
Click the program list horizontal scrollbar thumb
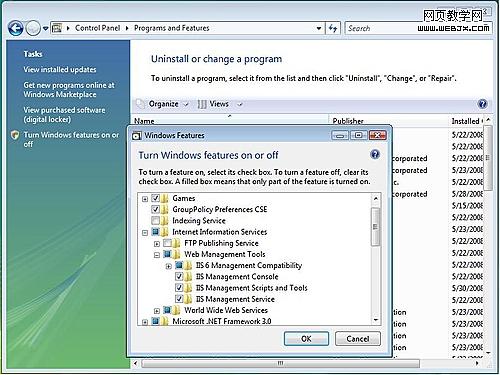(280, 363)
